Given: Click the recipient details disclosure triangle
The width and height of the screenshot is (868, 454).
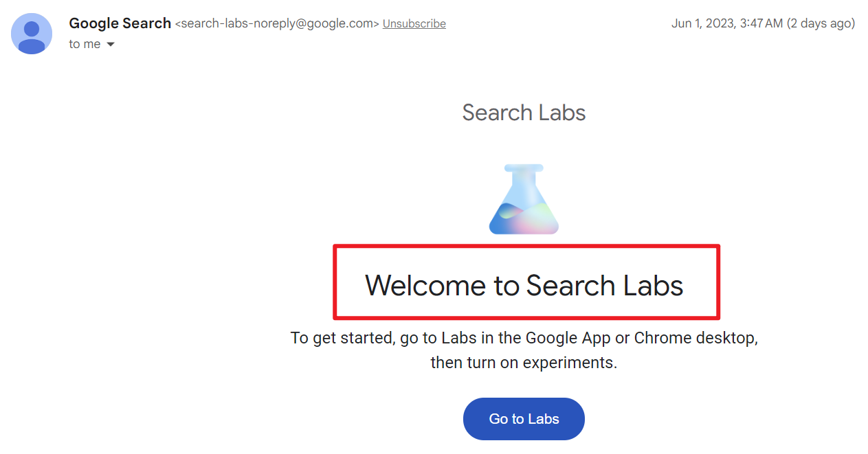Looking at the screenshot, I should (111, 44).
